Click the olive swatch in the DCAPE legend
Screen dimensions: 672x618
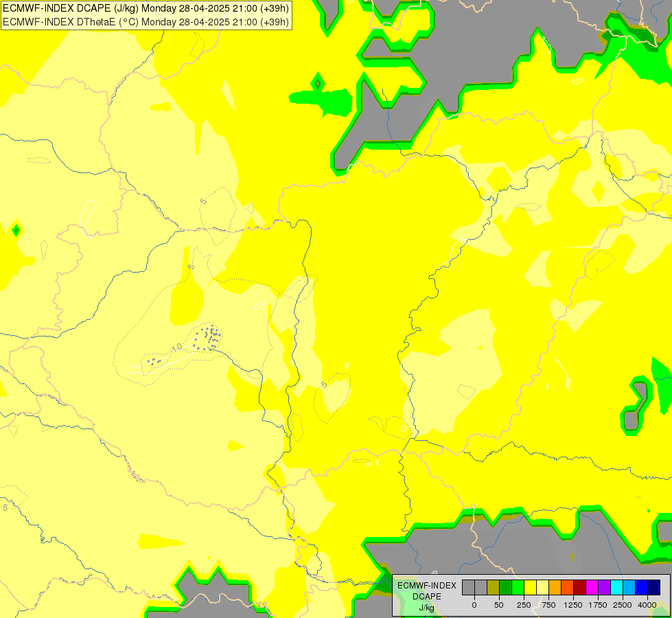[x=494, y=587]
